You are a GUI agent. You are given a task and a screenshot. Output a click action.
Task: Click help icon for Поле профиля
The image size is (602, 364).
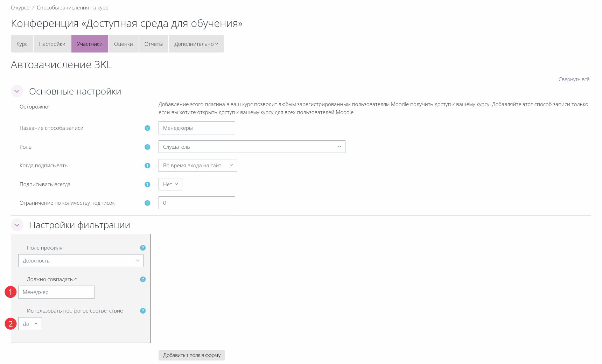click(143, 248)
